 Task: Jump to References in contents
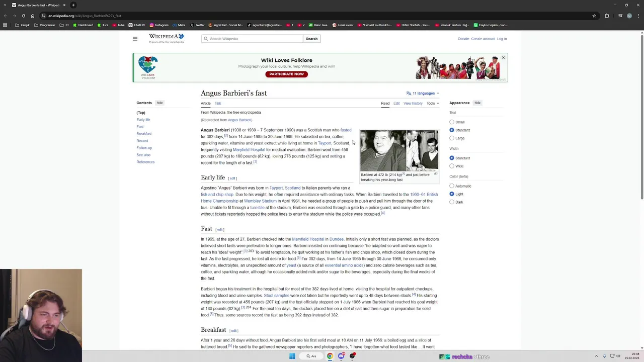coord(145,162)
